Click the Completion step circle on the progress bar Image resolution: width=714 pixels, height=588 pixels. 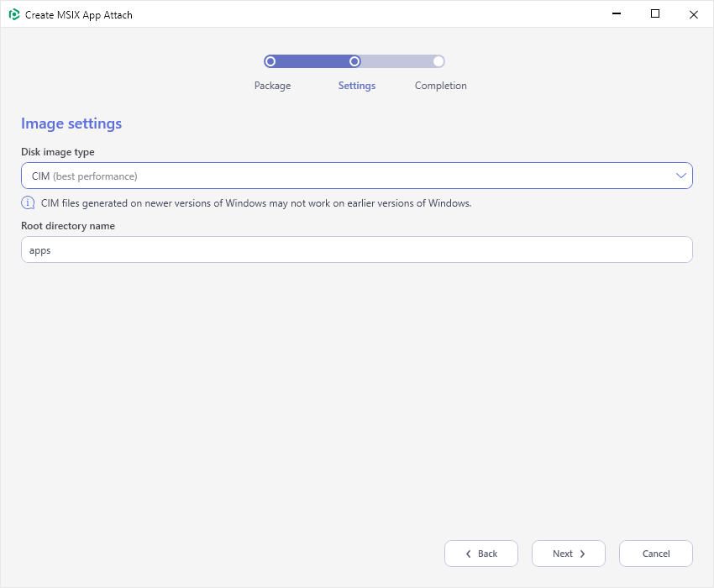click(438, 61)
